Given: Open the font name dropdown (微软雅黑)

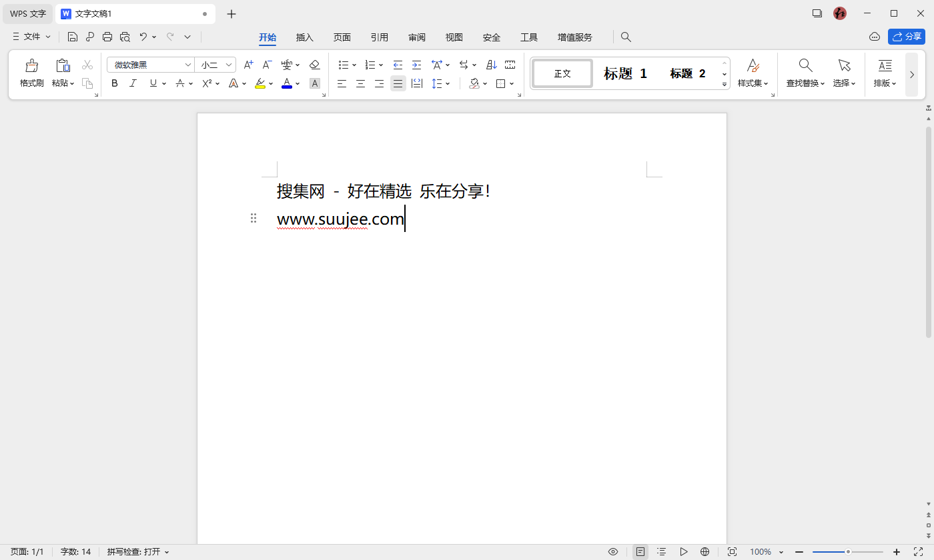Looking at the screenshot, I should pos(188,65).
